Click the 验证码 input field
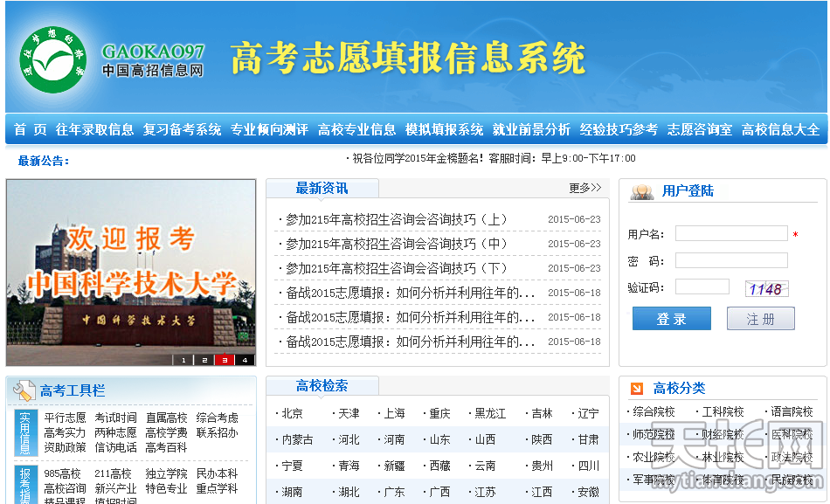Image resolution: width=830 pixels, height=504 pixels. tap(702, 287)
